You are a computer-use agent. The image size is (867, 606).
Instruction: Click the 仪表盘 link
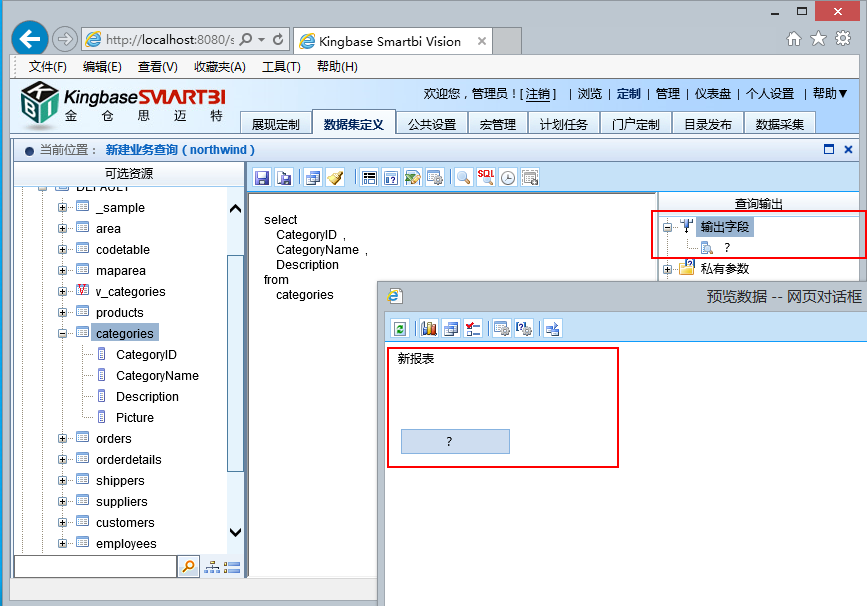click(713, 94)
